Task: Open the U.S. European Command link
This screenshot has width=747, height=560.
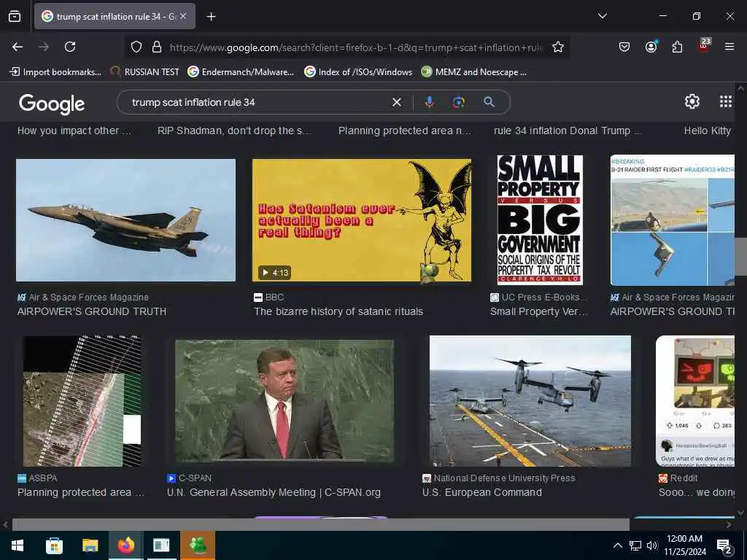Action: 482,492
